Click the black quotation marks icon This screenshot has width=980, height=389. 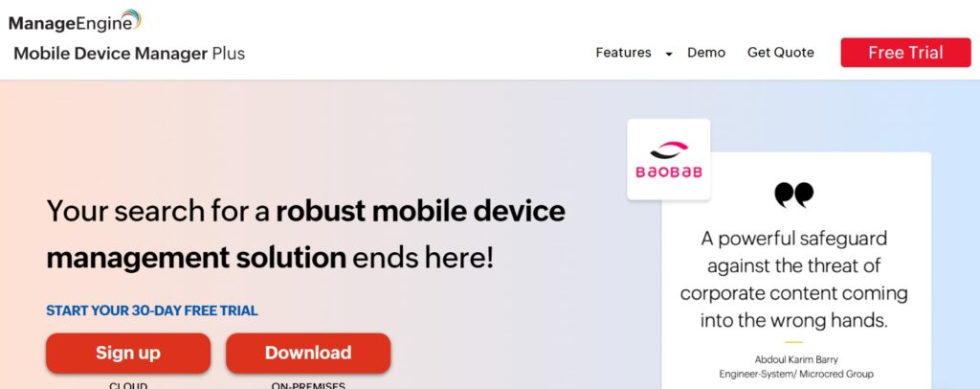pos(793,194)
